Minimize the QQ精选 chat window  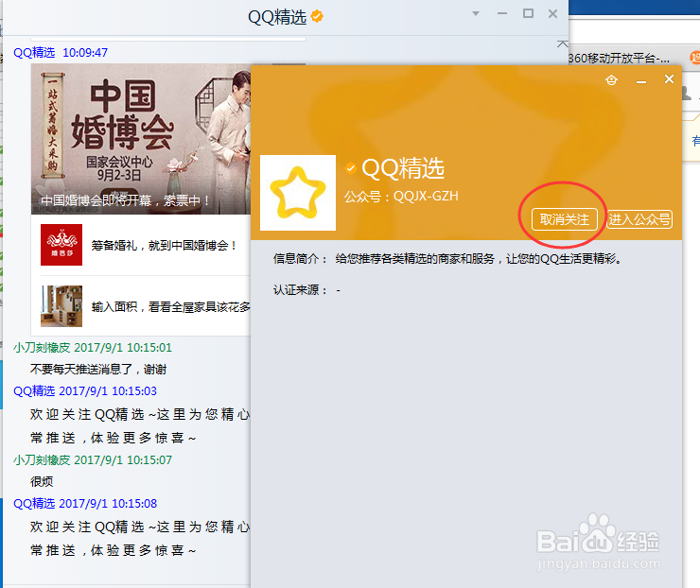coord(502,14)
